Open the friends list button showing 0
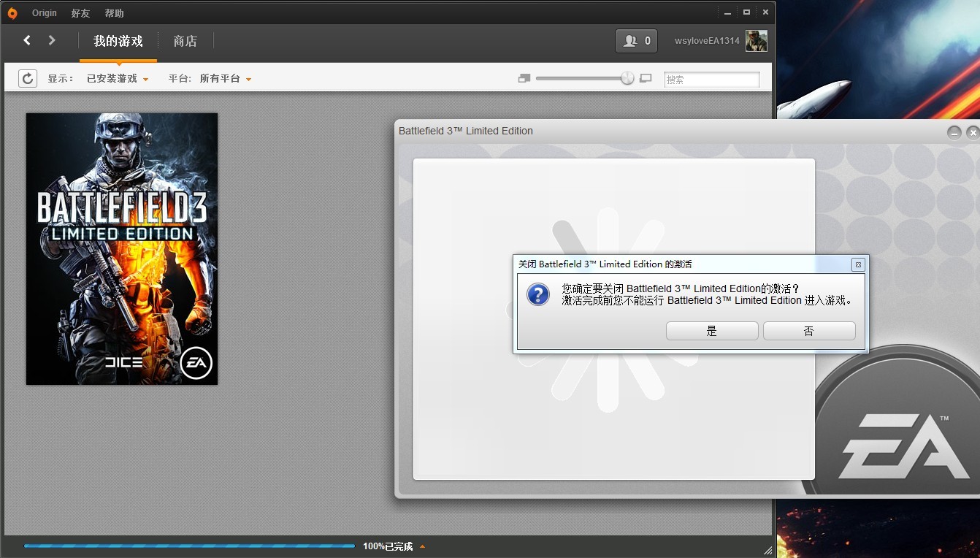 pyautogui.click(x=636, y=41)
